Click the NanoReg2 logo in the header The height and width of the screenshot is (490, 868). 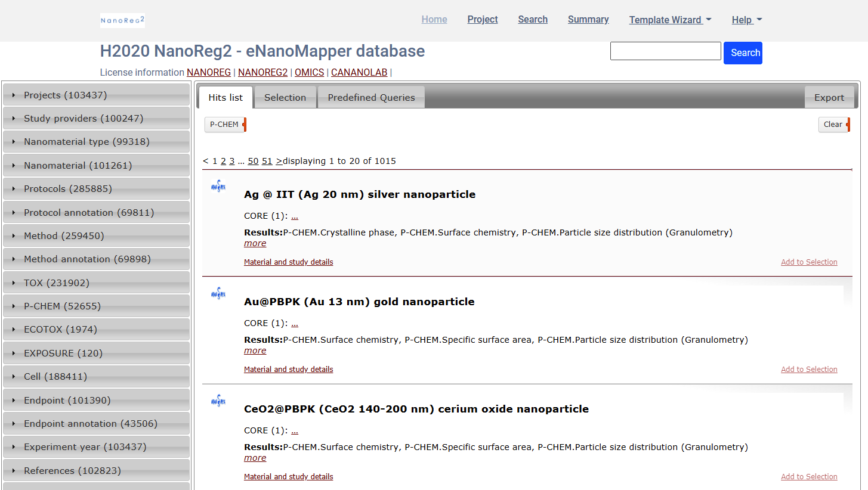click(122, 20)
